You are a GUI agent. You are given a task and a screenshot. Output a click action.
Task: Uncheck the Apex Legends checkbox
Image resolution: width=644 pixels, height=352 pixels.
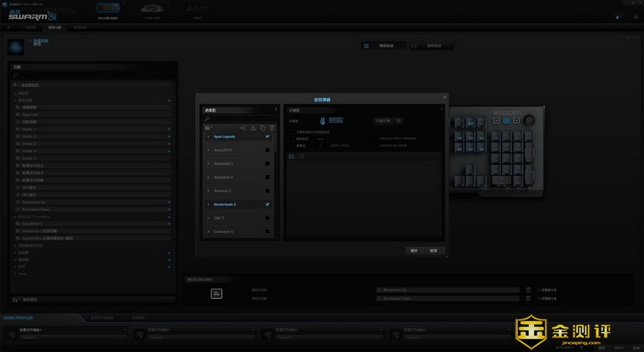268,137
